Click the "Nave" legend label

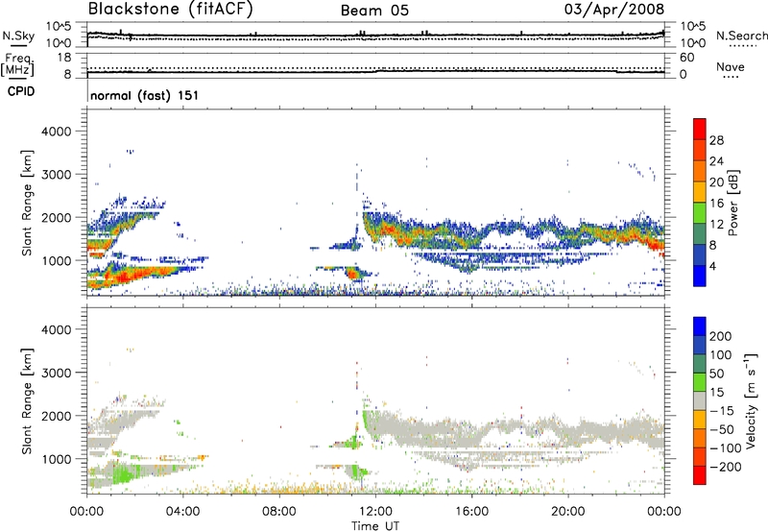731,66
